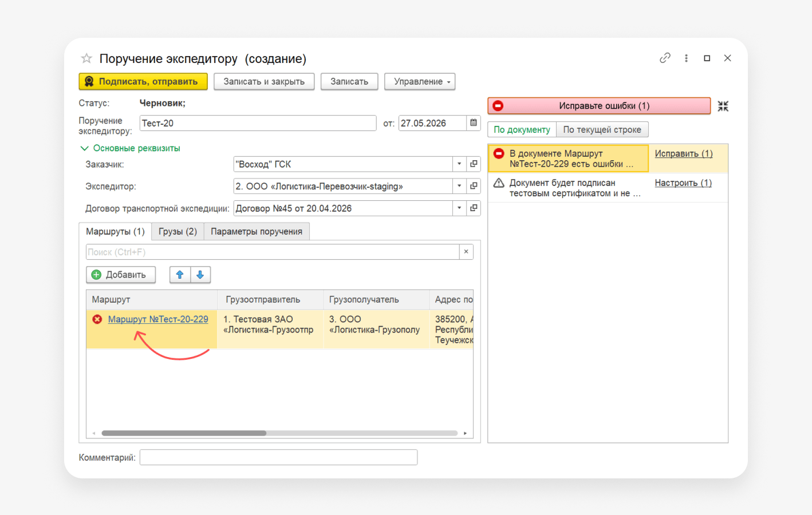Collapse the errors panel with arrows icon
Image resolution: width=812 pixels, height=515 pixels.
[723, 106]
